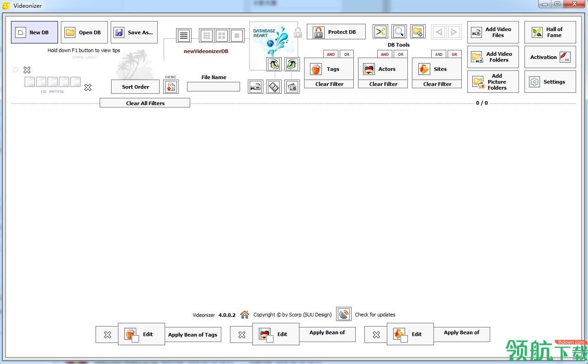Viewport: 588px width, 364px height.
Task: Open the Activation button
Action: click(x=550, y=57)
